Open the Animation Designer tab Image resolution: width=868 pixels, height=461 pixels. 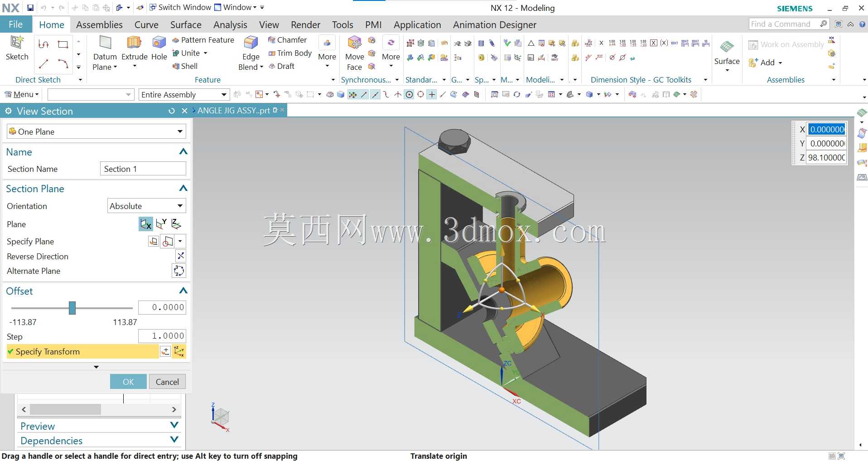pyautogui.click(x=495, y=24)
